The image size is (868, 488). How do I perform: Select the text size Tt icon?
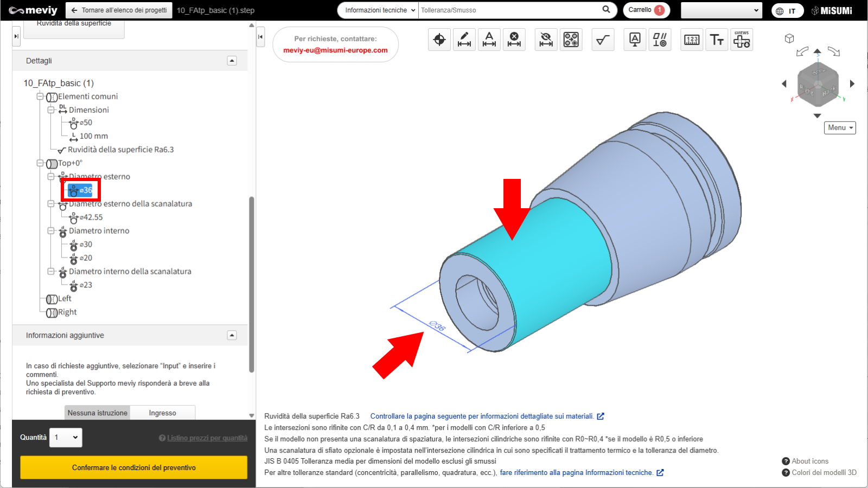717,40
